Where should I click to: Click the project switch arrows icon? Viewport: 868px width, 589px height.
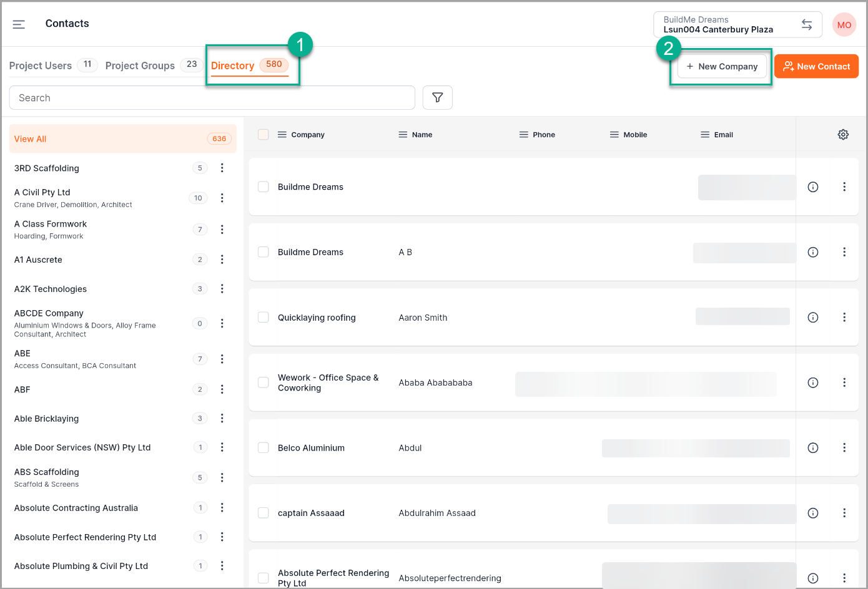(x=806, y=25)
